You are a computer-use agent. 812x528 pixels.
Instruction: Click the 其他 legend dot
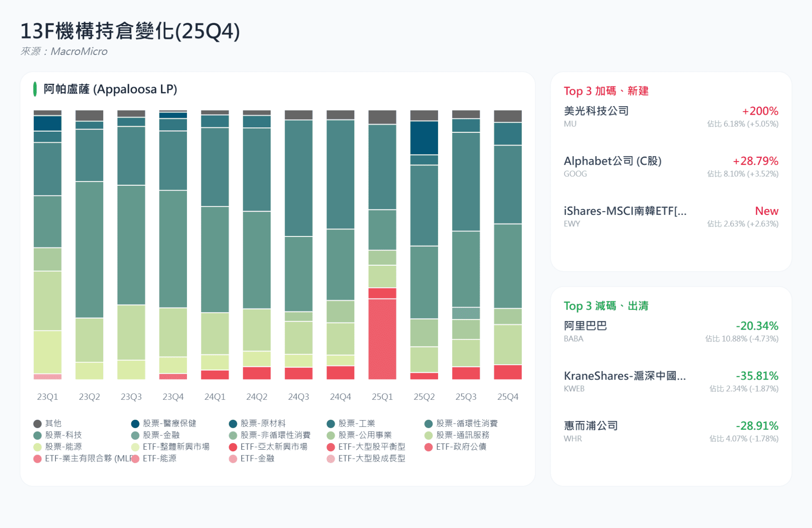click(x=37, y=423)
